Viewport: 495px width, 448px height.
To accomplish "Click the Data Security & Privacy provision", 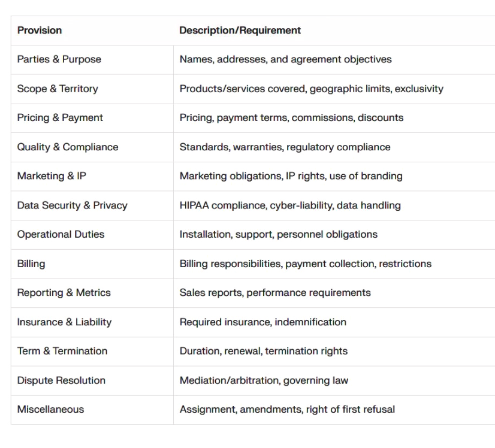I will [x=72, y=205].
